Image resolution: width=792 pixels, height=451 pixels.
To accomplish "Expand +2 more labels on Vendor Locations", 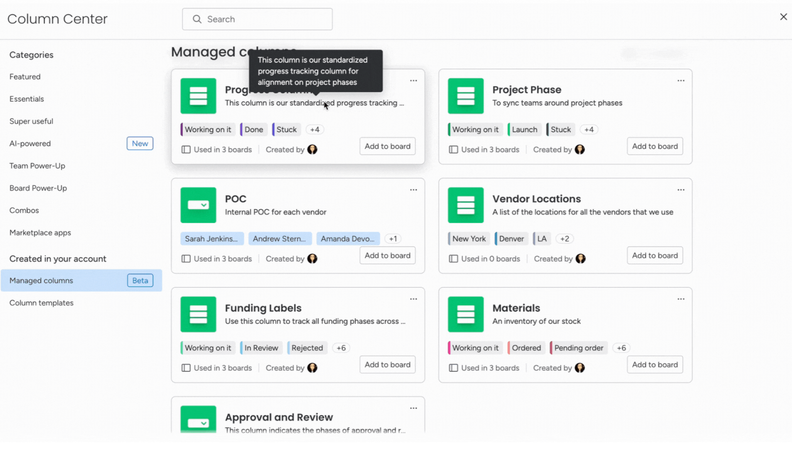I will point(565,238).
